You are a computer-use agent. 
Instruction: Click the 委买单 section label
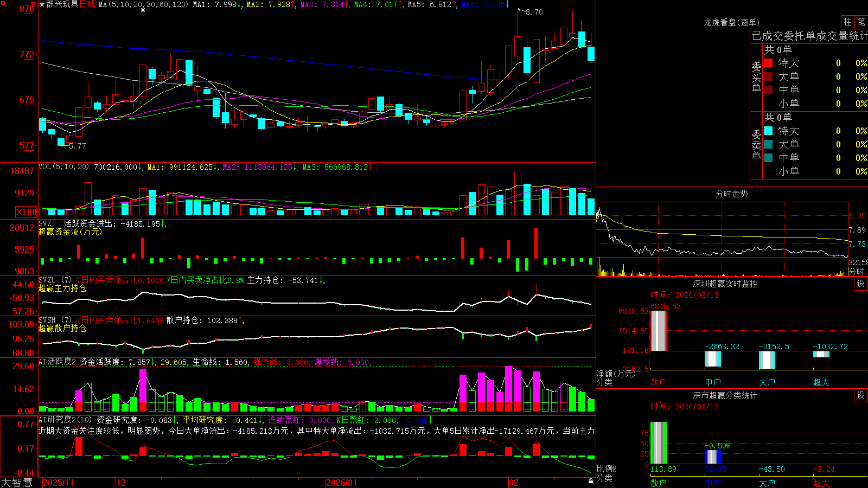coord(756,77)
